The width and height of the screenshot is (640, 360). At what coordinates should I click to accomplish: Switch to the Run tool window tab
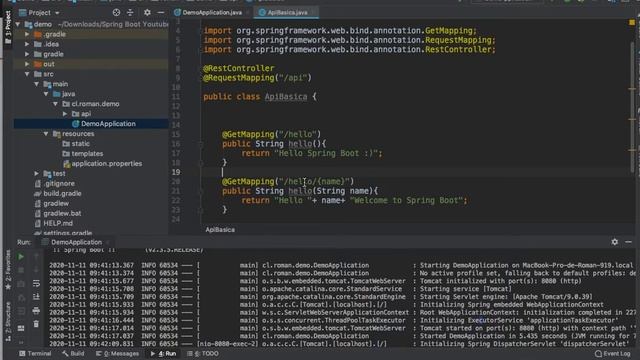click(x=163, y=353)
